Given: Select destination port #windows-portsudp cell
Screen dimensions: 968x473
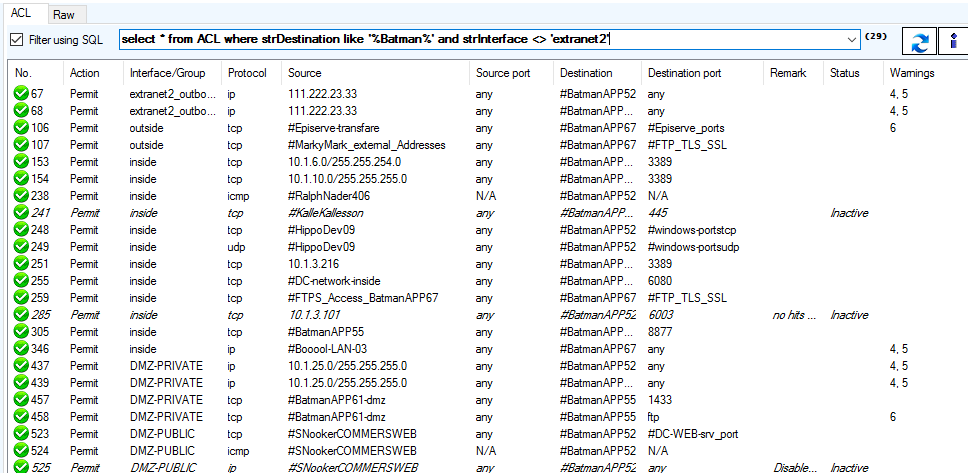Looking at the screenshot, I should (694, 247).
